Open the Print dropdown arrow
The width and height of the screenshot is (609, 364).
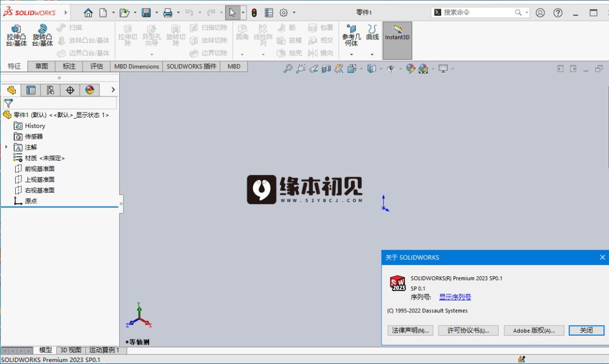tap(178, 13)
